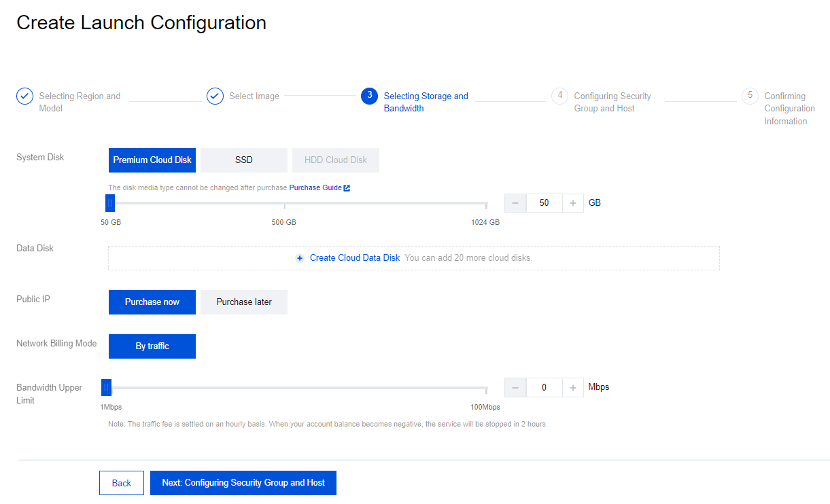Go to Selecting Region and Model step
This screenshot has width=830, height=504.
[x=80, y=103]
